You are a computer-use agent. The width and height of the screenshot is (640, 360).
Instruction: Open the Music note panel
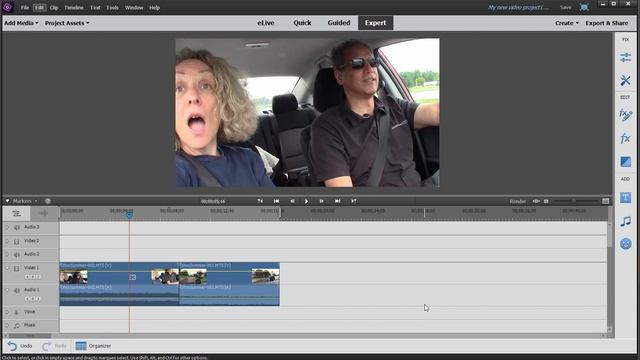coord(625,221)
